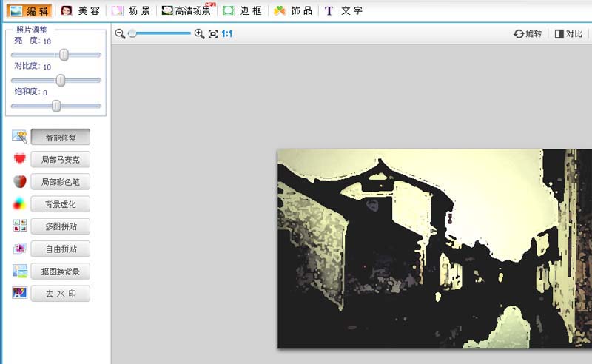The height and width of the screenshot is (364, 592).
Task: Click the remove watermark icon
Action: click(x=20, y=293)
